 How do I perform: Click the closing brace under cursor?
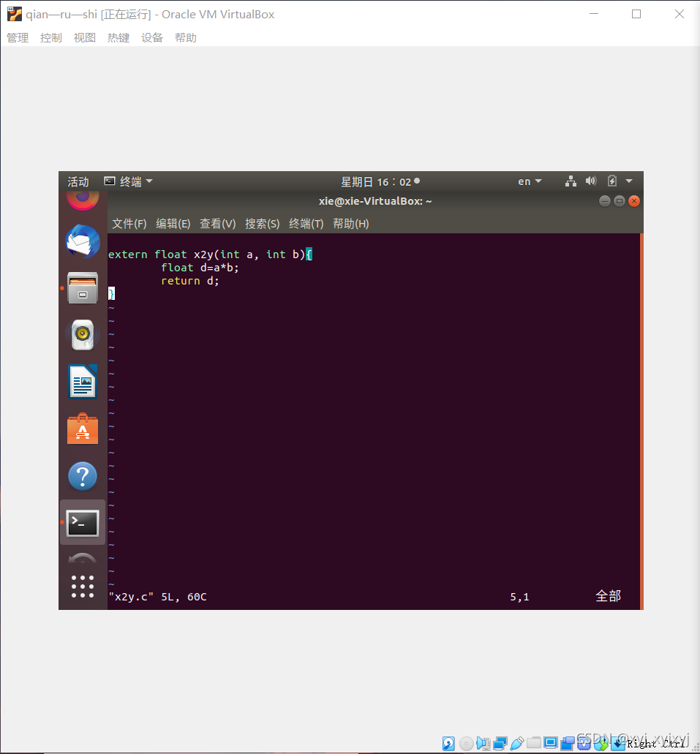111,293
